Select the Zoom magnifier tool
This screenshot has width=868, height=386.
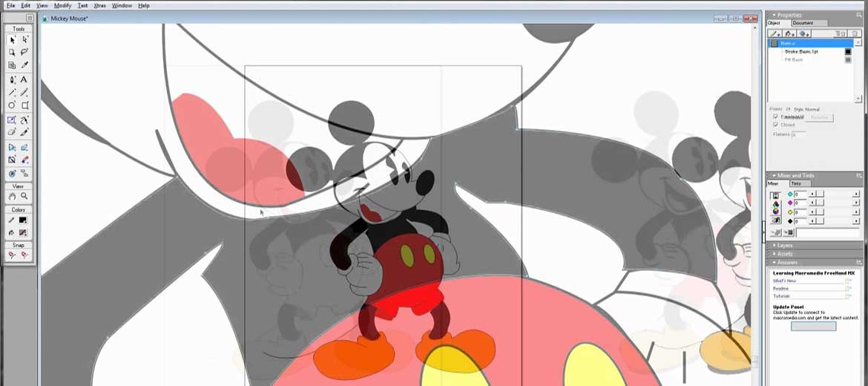pyautogui.click(x=24, y=196)
